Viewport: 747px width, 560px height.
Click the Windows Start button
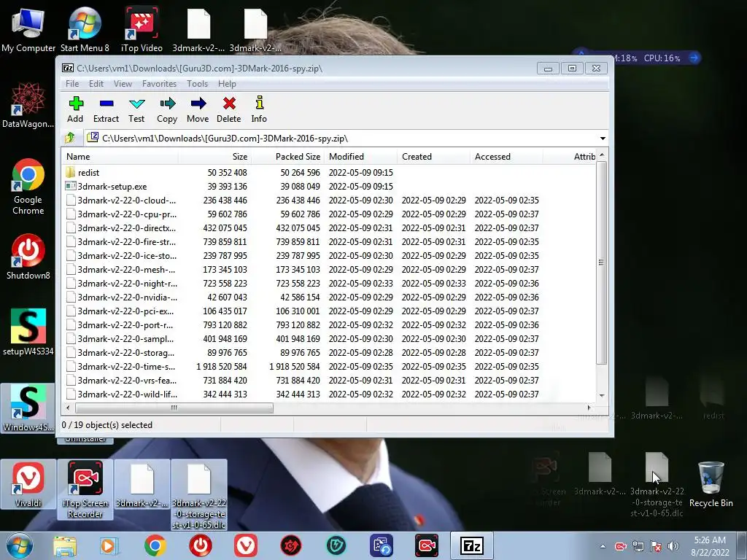point(20,545)
